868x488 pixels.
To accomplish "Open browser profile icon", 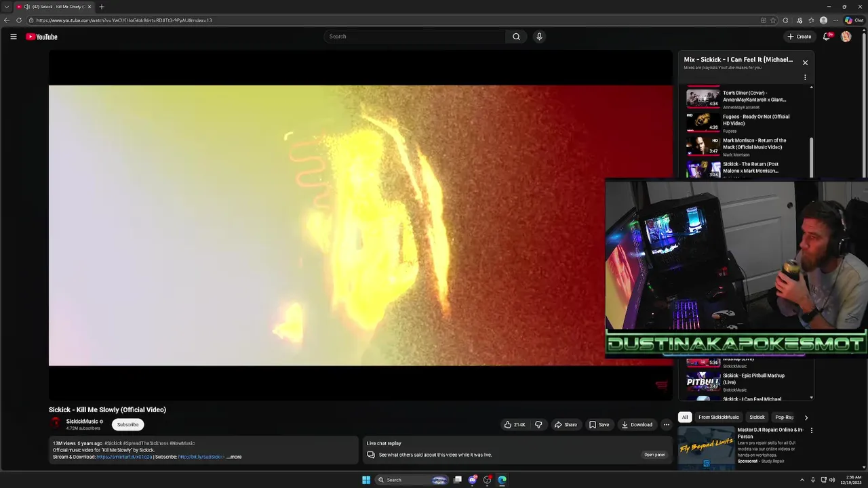I will click(823, 20).
